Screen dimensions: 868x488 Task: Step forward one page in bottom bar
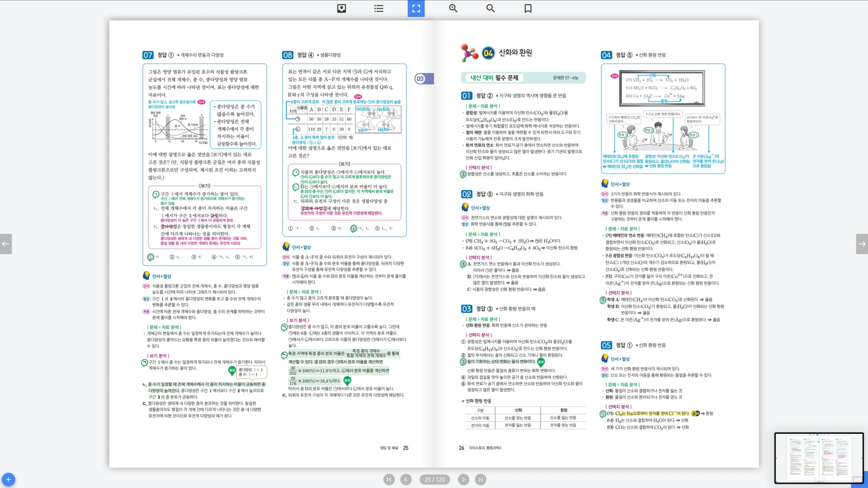tap(464, 479)
